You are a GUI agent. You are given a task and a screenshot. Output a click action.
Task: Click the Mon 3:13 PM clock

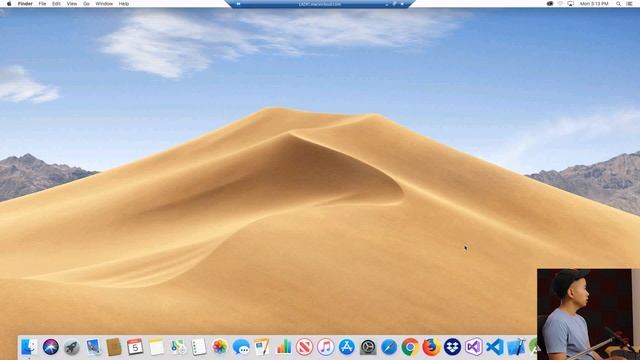click(594, 4)
